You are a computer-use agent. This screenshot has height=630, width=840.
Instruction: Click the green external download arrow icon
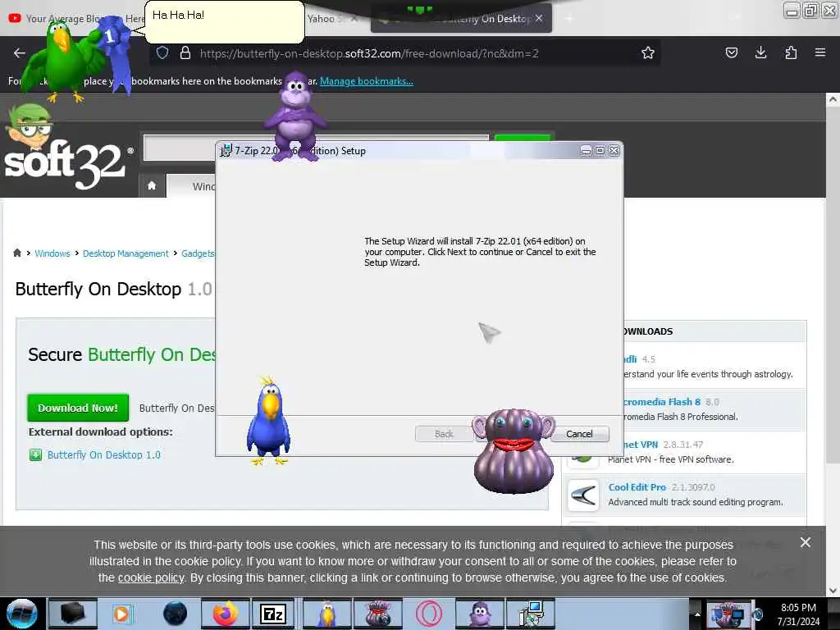[x=35, y=454]
